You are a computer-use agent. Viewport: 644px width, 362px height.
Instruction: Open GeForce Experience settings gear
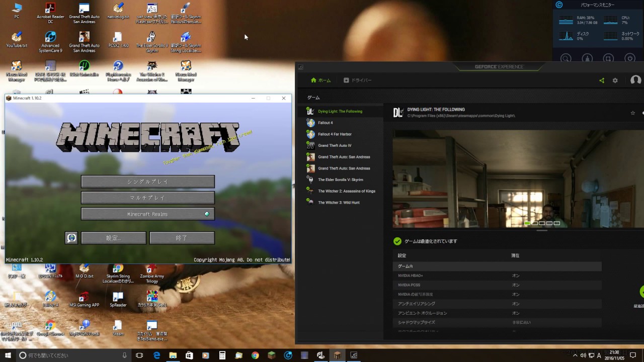click(x=615, y=80)
